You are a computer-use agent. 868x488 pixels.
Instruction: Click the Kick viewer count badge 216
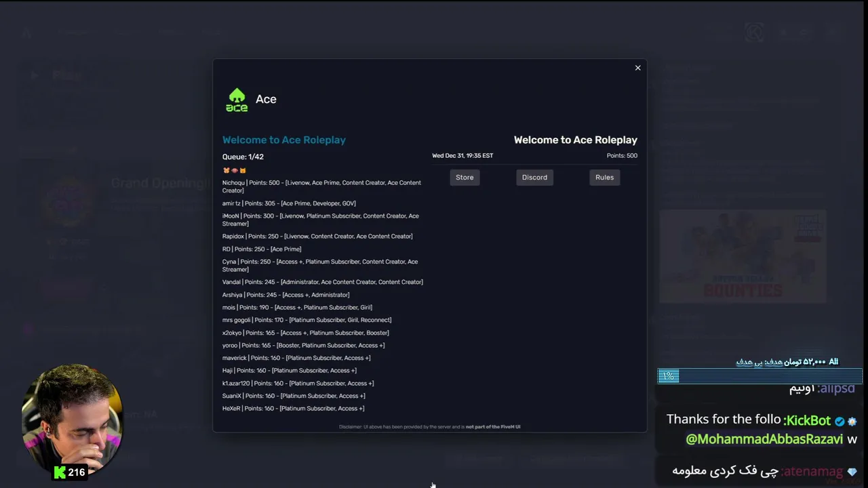pyautogui.click(x=70, y=472)
